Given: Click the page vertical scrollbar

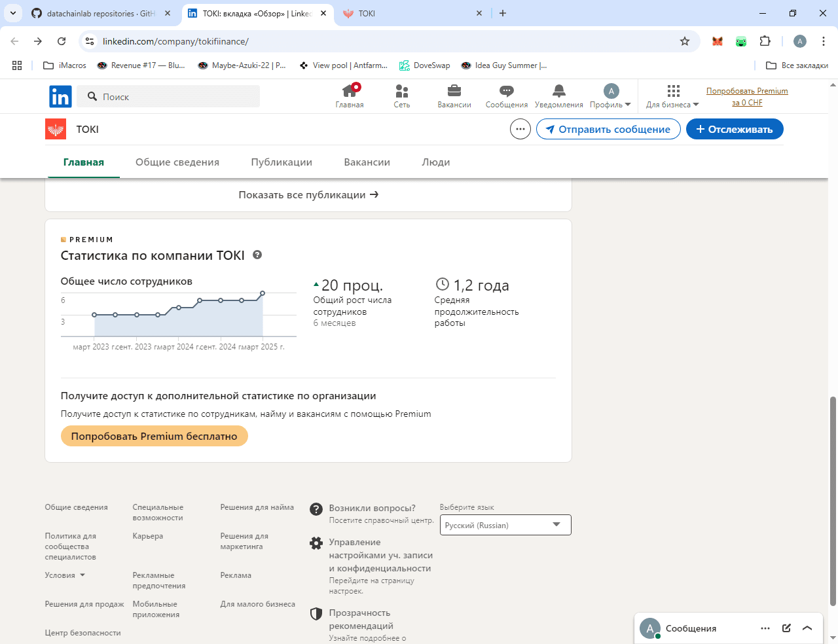Looking at the screenshot, I should [x=833, y=501].
